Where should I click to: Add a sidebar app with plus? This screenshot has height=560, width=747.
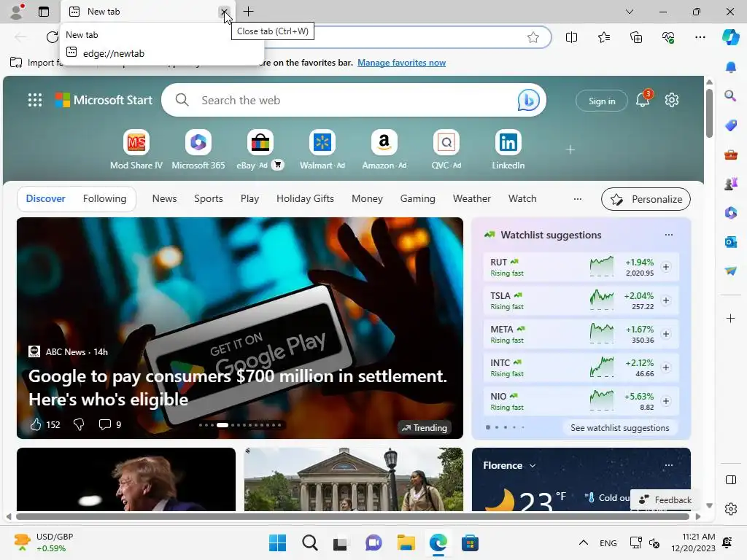coord(731,318)
